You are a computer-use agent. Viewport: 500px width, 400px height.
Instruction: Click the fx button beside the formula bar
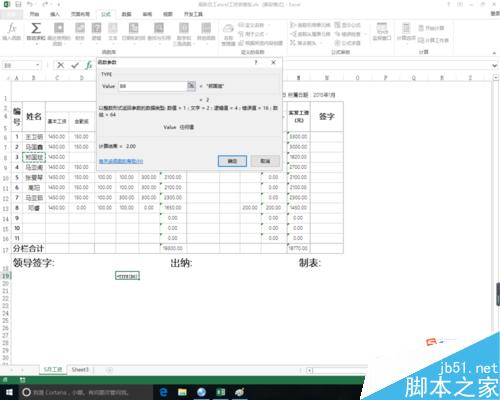(x=89, y=65)
